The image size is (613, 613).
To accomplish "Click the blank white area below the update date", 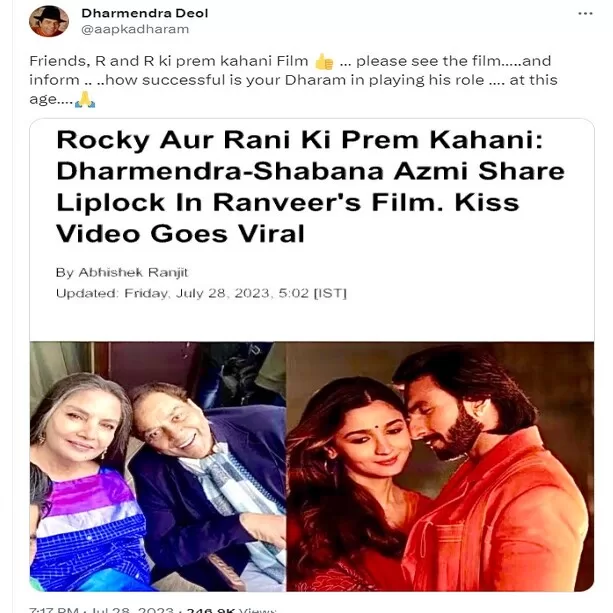I will pyautogui.click(x=312, y=321).
